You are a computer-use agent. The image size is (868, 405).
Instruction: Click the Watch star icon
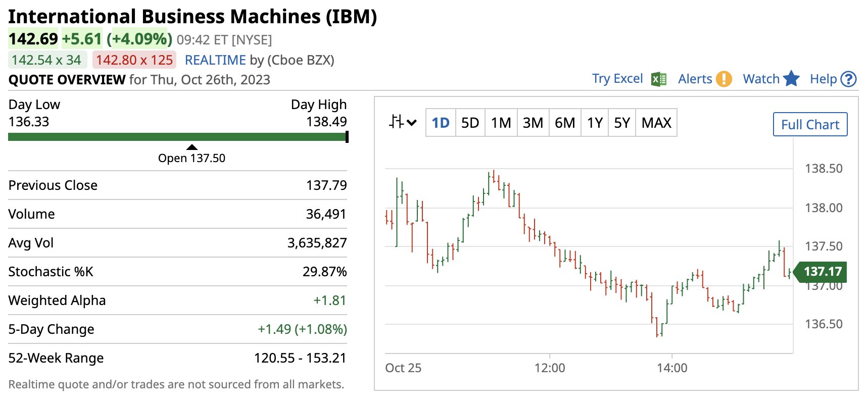791,78
